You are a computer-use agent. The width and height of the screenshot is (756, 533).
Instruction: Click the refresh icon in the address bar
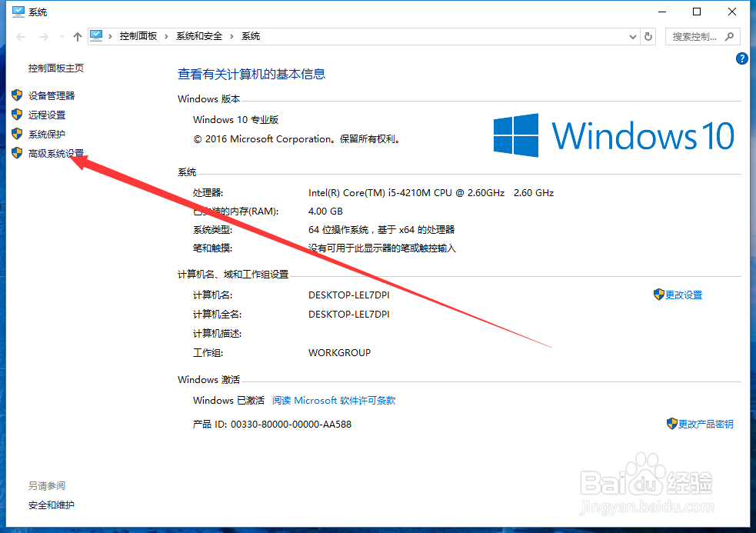click(647, 36)
